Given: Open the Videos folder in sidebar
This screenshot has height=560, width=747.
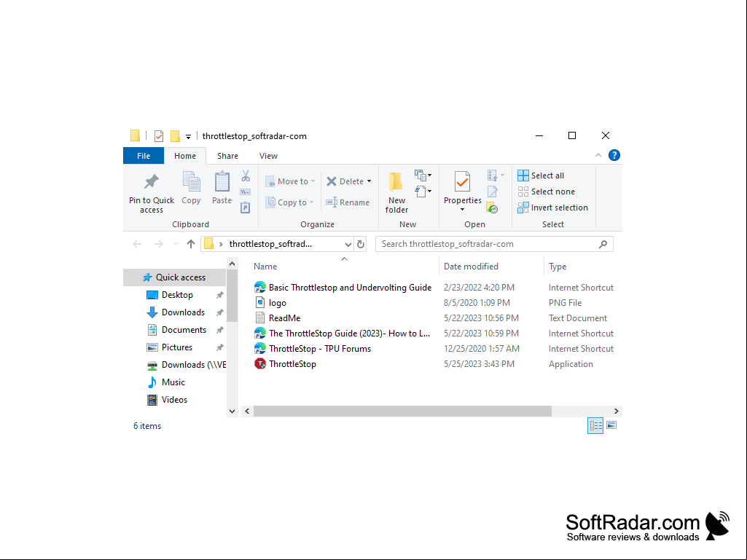Looking at the screenshot, I should coord(174,400).
